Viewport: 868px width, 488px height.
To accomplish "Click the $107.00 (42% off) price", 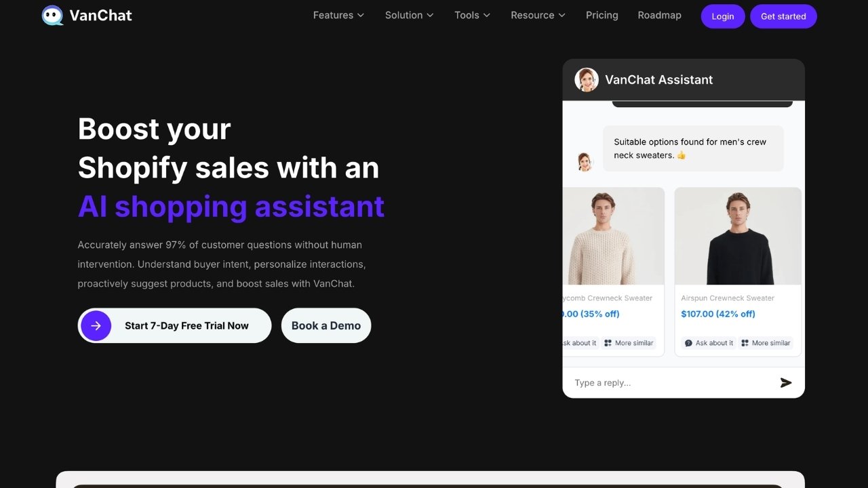I will [718, 314].
